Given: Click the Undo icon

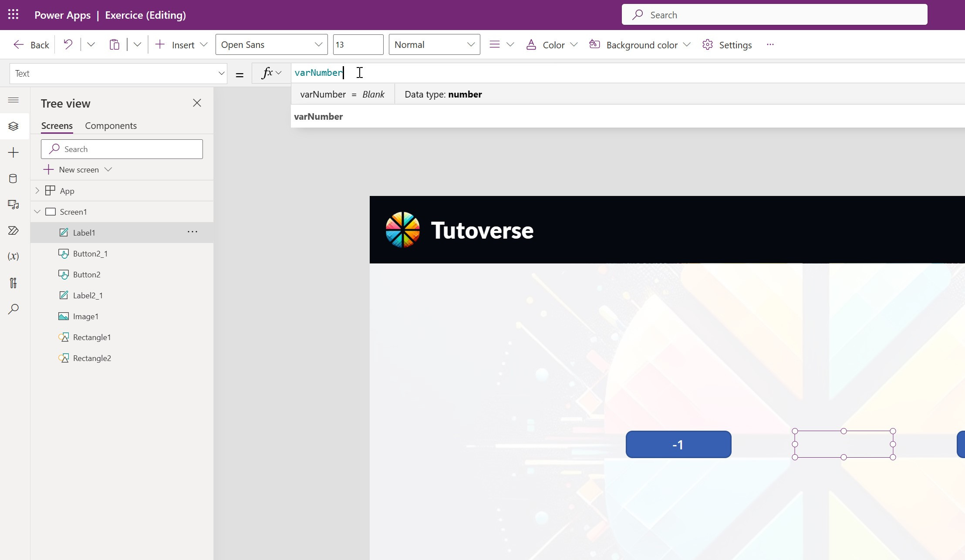Looking at the screenshot, I should 68,44.
